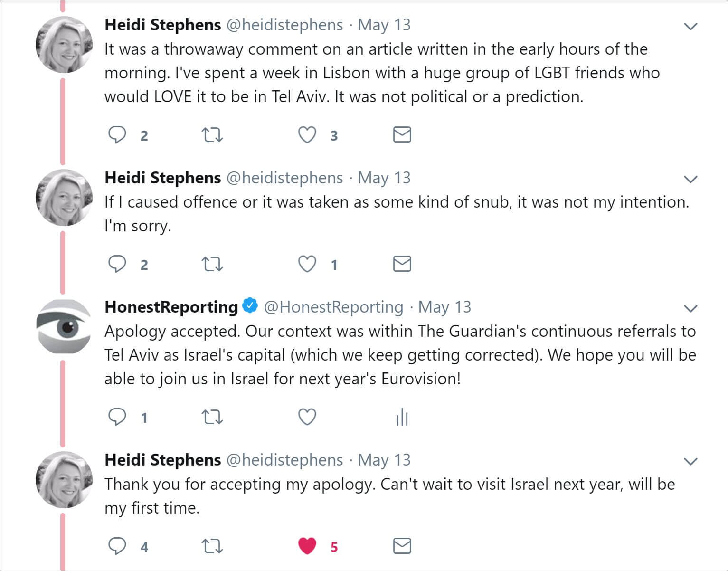Image resolution: width=728 pixels, height=571 pixels.
Task: Open more options on 'Thank you' tweet
Action: pos(690,461)
